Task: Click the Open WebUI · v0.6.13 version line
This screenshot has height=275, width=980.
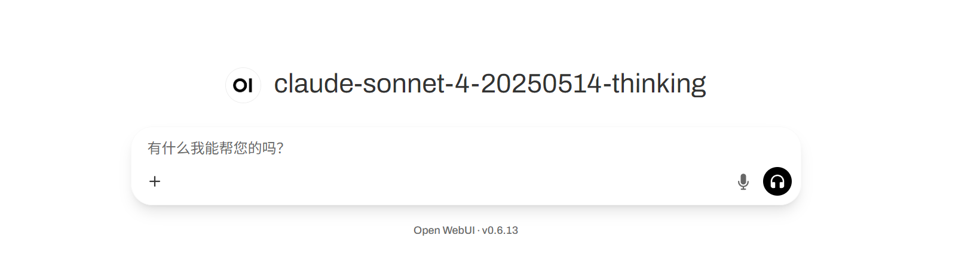Action: (466, 230)
